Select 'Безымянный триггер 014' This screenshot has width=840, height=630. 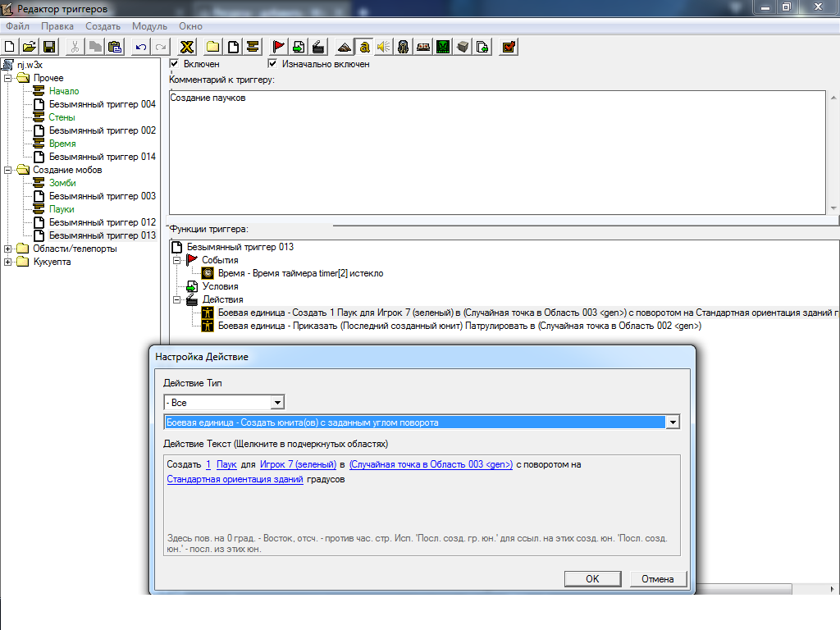103,157
